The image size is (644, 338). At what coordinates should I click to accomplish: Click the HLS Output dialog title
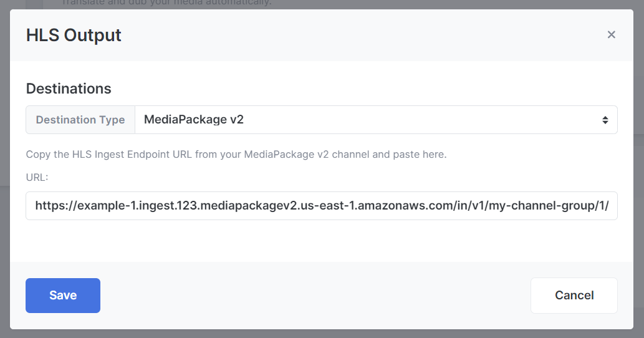point(74,36)
